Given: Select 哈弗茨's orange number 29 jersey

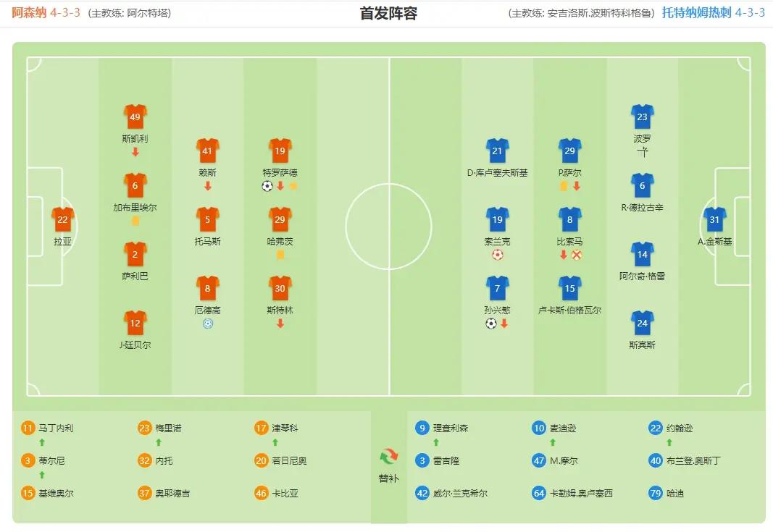Looking at the screenshot, I should click(x=280, y=219).
